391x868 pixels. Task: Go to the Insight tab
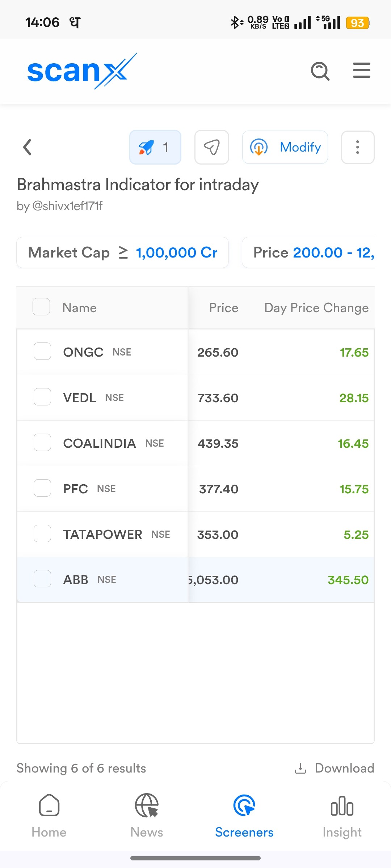tap(342, 816)
